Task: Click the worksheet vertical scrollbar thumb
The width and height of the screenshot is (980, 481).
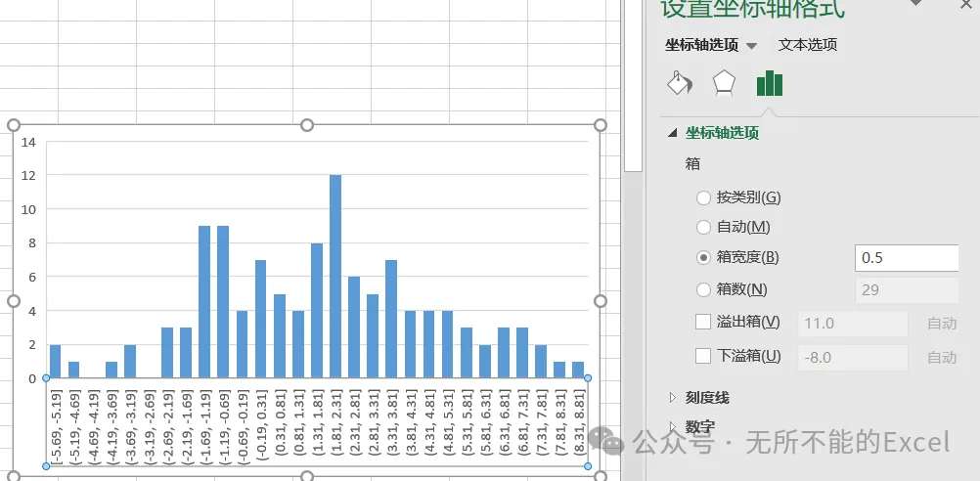Action: pos(633,86)
